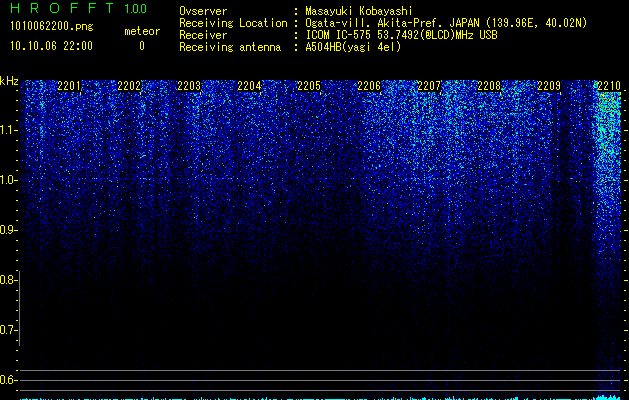Click the meteor count label
629x400 pixels.
click(x=142, y=31)
